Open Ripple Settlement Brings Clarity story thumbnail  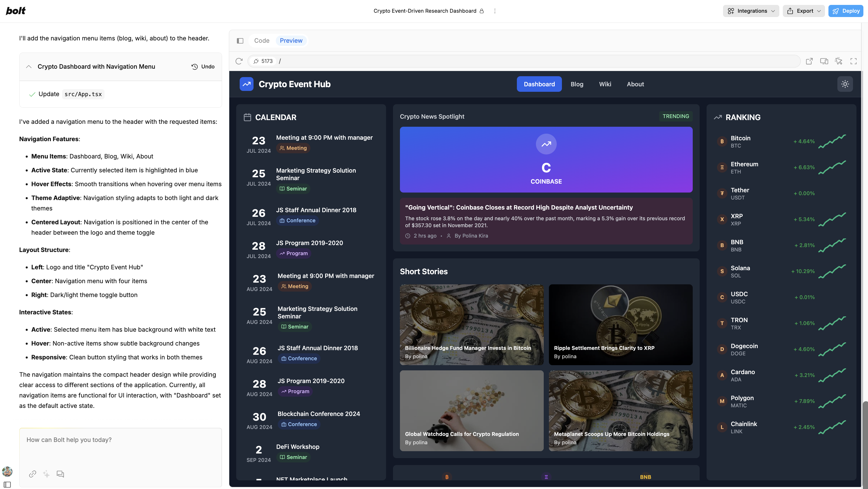(x=620, y=325)
